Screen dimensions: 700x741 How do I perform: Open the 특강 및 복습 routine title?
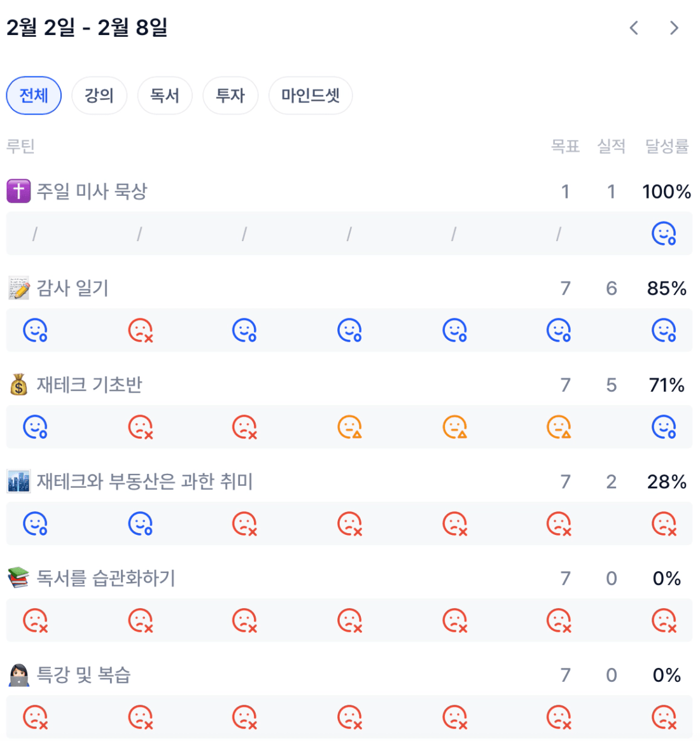click(83, 675)
